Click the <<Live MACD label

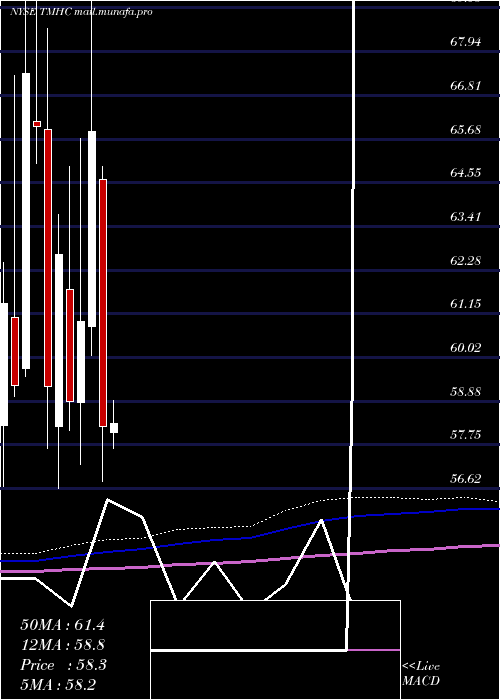(421, 674)
